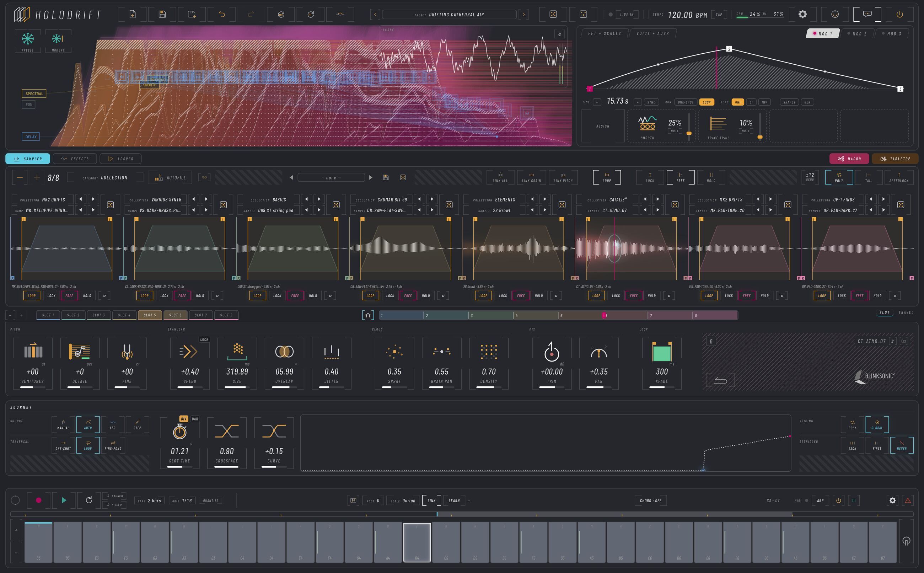Viewport: 924px width, 573px height.
Task: Open the Drifting Cathedral Air preset selector
Action: (449, 15)
